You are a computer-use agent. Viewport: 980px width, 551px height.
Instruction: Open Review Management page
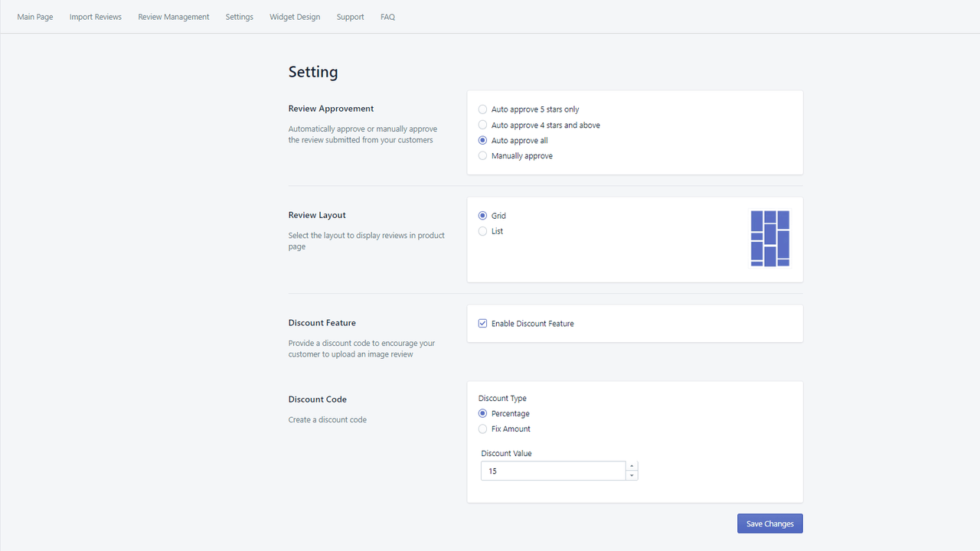[x=174, y=17]
